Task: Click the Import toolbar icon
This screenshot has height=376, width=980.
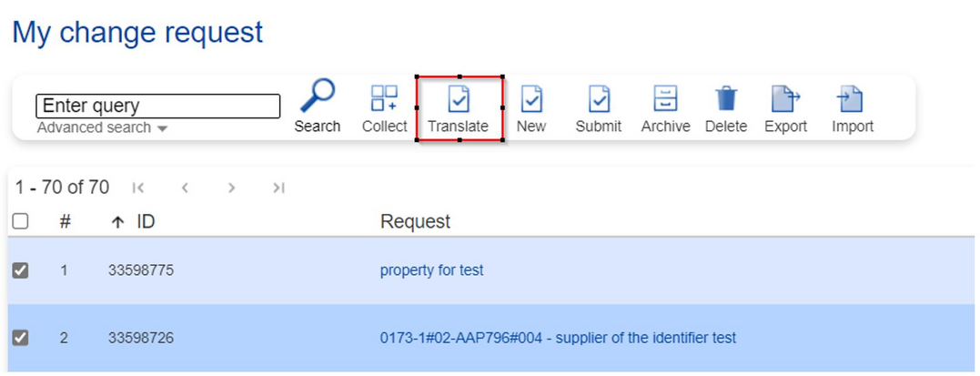Action: [x=852, y=98]
